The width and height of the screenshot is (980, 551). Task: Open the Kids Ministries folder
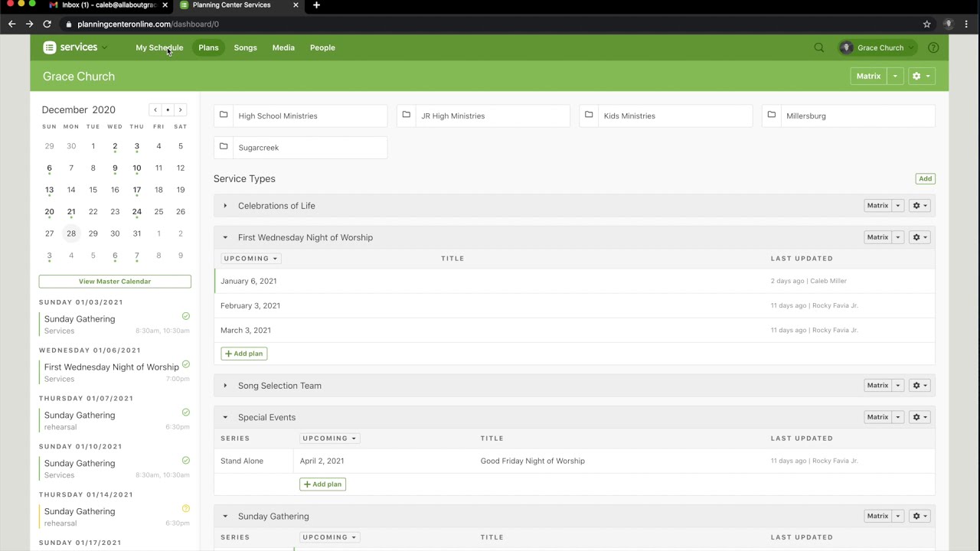coord(666,116)
